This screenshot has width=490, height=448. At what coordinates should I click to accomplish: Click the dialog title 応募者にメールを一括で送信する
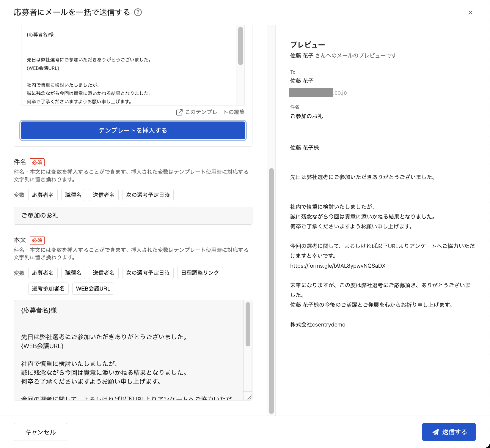(x=72, y=12)
